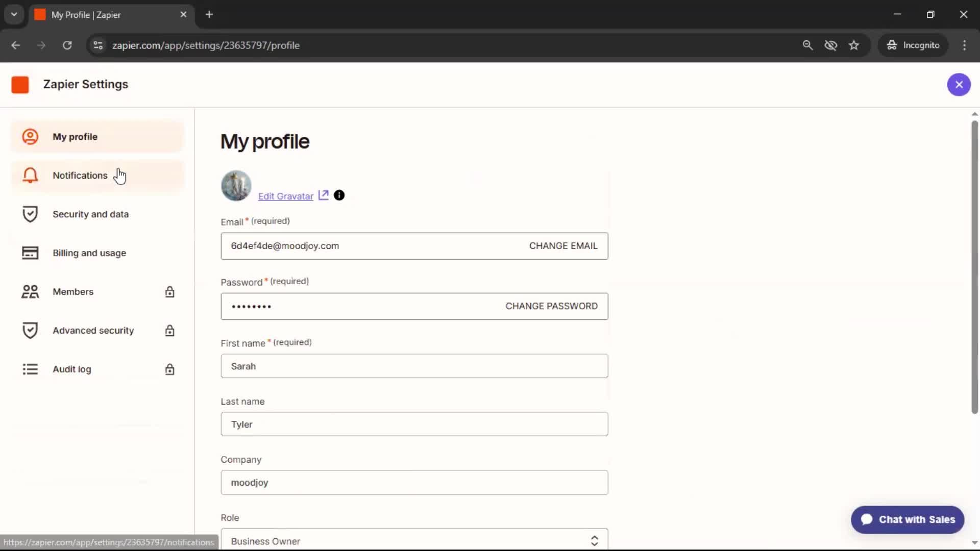Open My profile settings section

point(97,137)
